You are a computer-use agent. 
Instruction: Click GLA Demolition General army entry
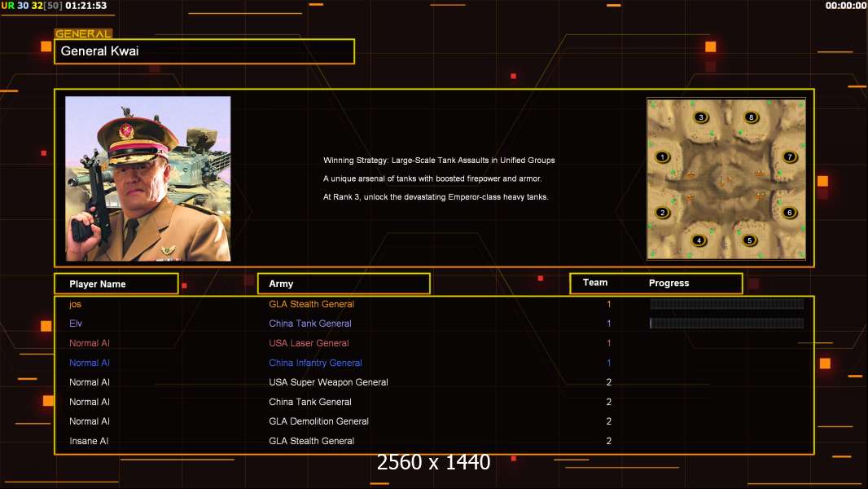[319, 421]
